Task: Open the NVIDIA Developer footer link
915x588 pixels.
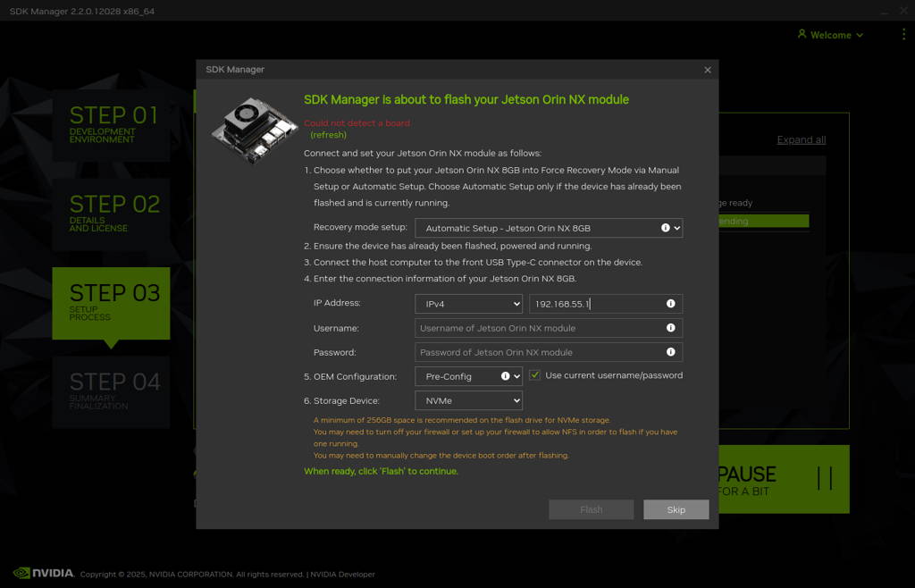Action: tap(342, 574)
